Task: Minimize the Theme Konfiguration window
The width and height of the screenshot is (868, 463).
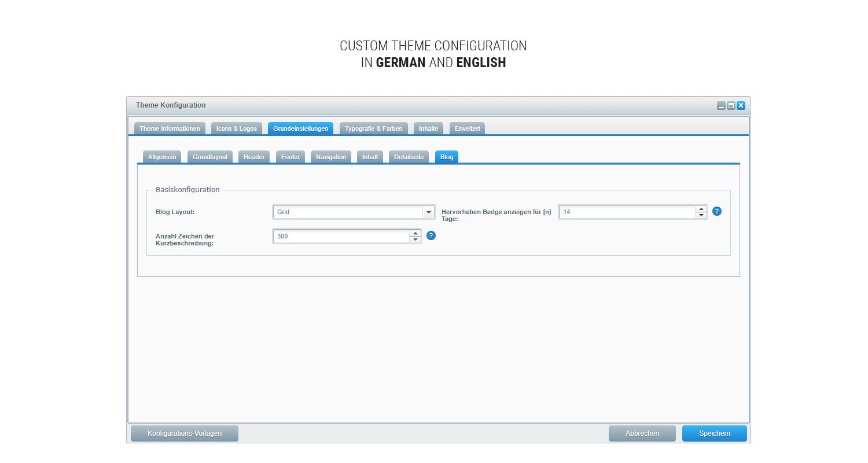Action: tap(721, 106)
